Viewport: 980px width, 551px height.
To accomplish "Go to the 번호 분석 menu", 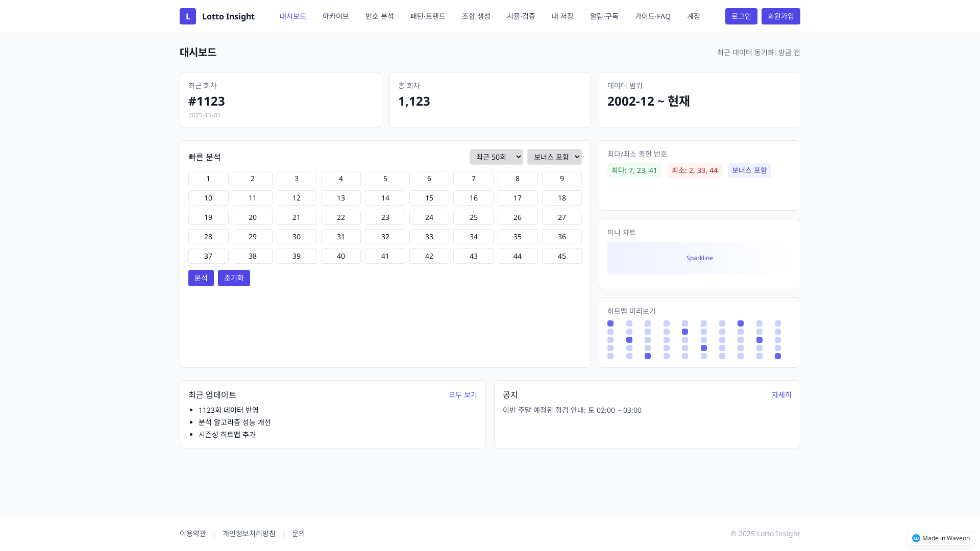I will pos(379,16).
